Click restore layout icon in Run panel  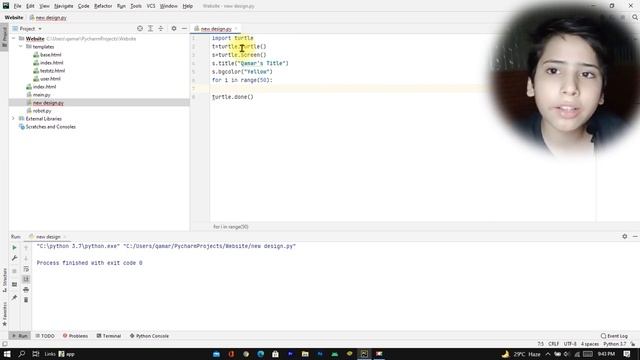point(14,284)
